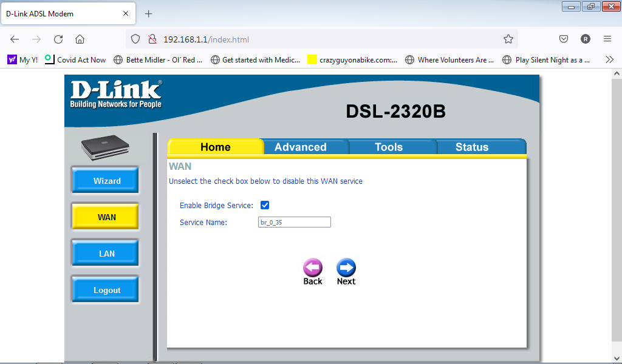Open the Firefox hamburger menu
Viewport: 622px width, 364px height.
(x=607, y=39)
